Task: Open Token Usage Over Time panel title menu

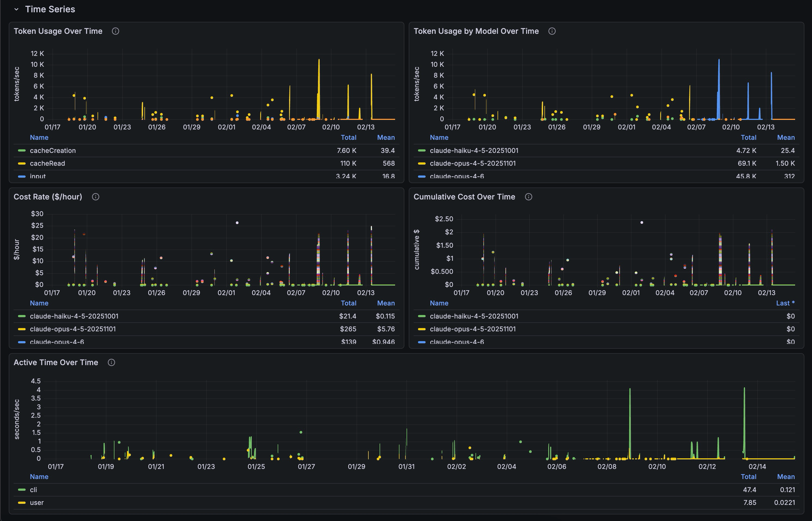Action: tap(58, 31)
